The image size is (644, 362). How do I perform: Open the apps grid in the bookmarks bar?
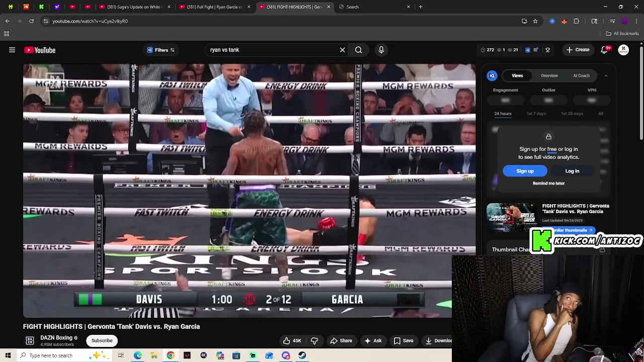pyautogui.click(x=7, y=33)
